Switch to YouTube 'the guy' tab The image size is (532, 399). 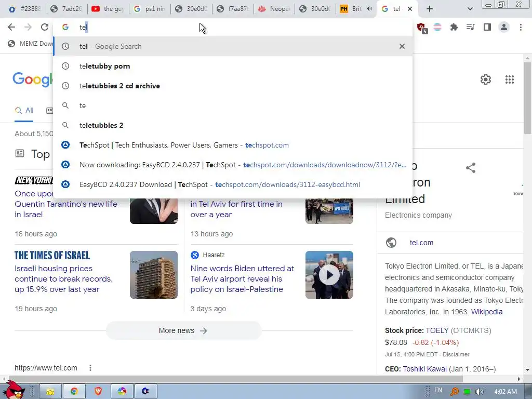click(x=108, y=9)
